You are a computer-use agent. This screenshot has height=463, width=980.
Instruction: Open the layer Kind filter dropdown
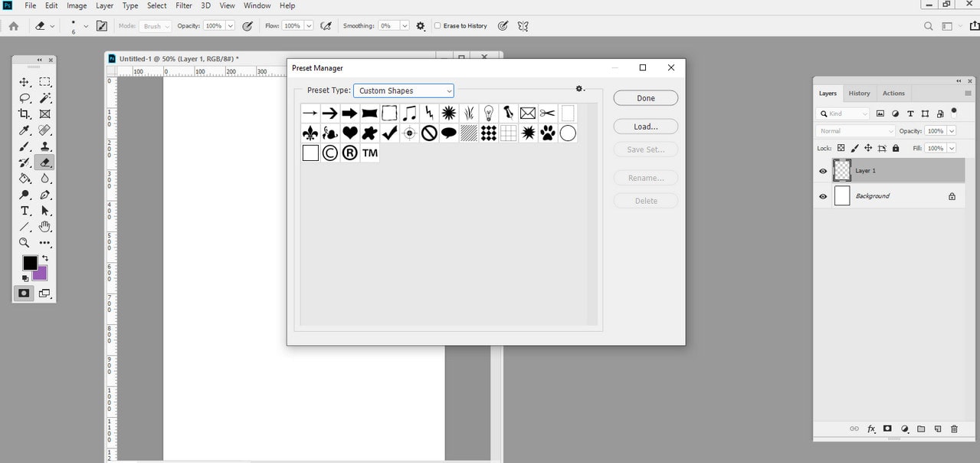coord(844,113)
